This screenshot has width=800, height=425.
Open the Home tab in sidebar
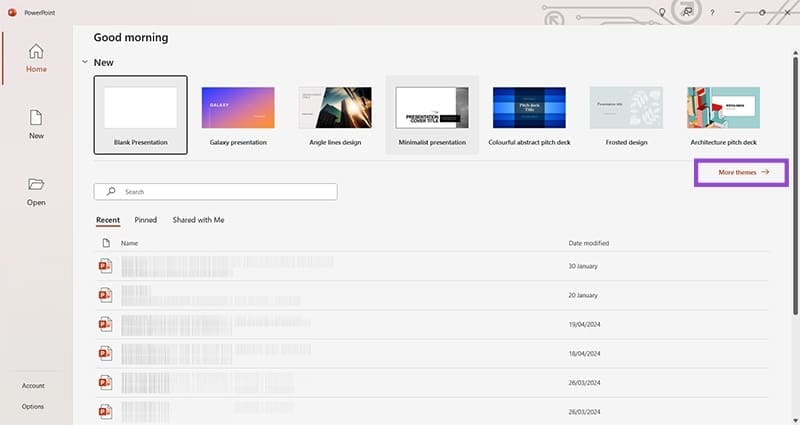36,58
